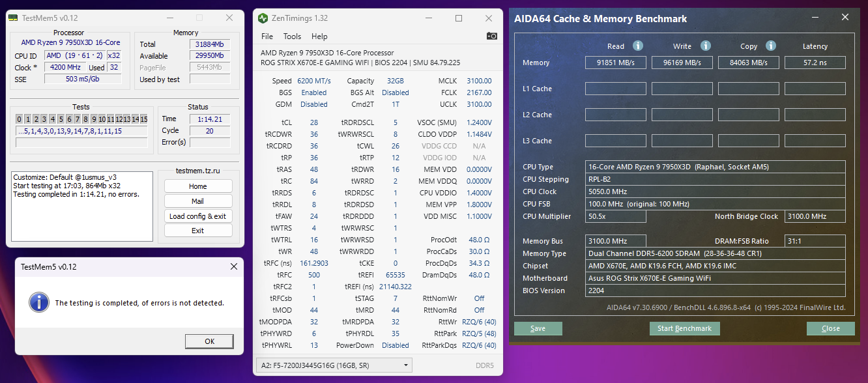Screen dimensions: 868x383
Task: Click the test sequence progress field
Action: [82, 131]
